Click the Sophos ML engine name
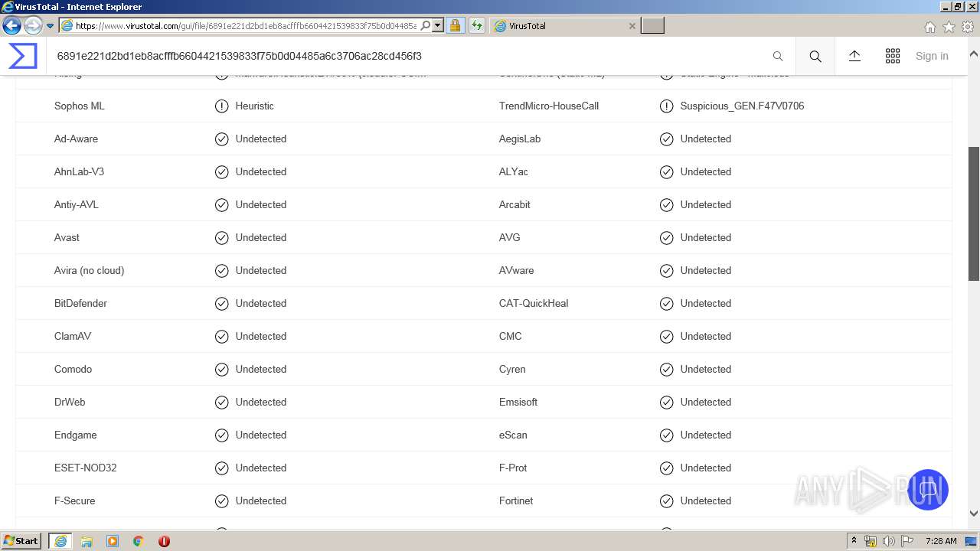The height and width of the screenshot is (551, 980). tap(79, 106)
